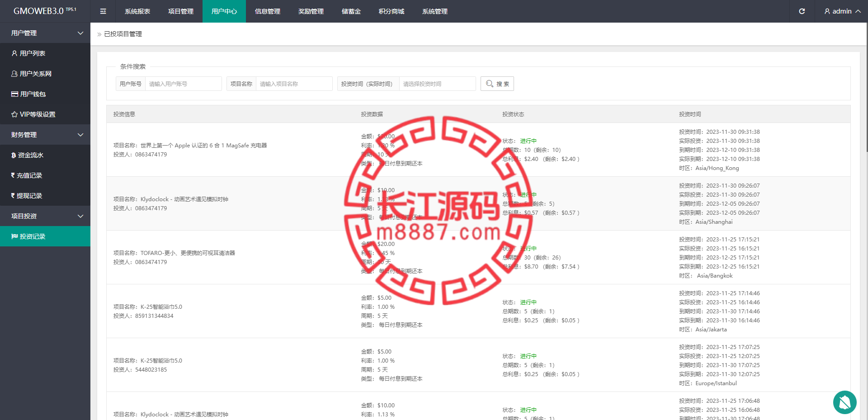Click the floating green chat icon
Viewport: 868px width, 420px height.
(x=844, y=402)
